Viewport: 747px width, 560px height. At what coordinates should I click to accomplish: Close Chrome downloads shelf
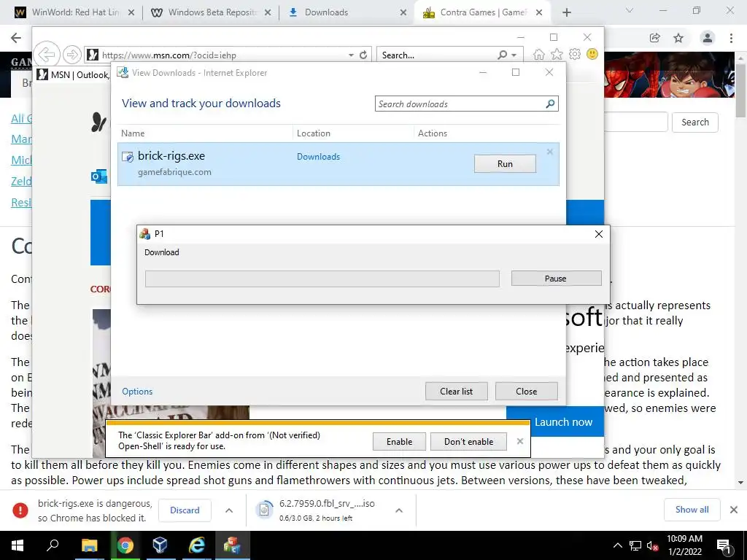(734, 510)
